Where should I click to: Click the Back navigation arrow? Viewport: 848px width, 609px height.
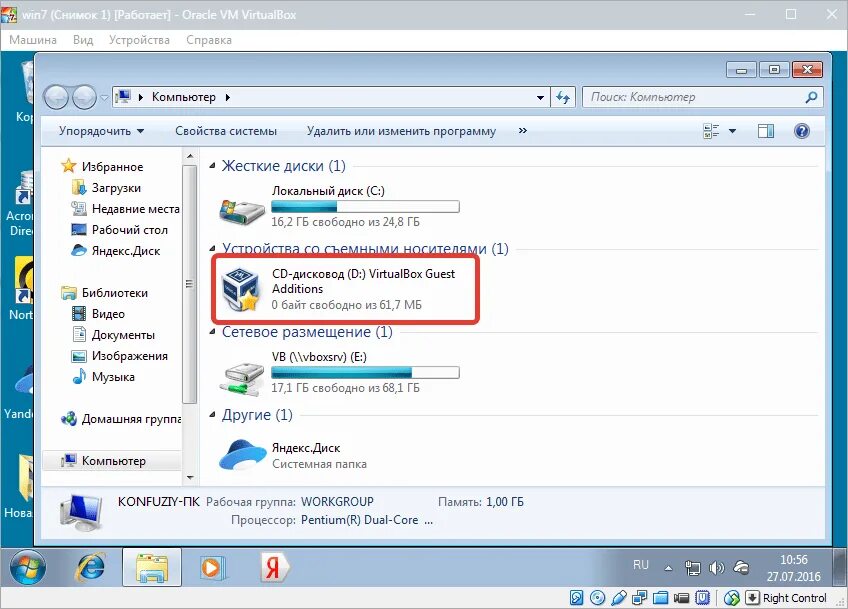tap(56, 97)
